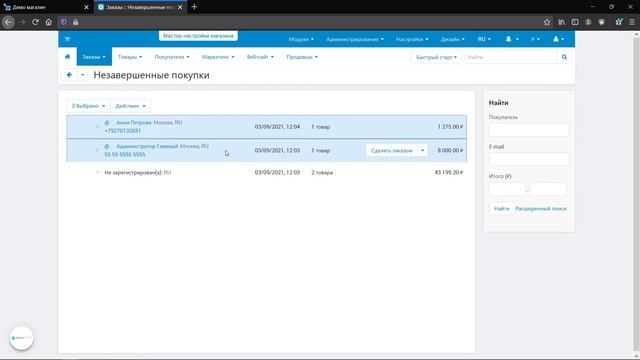Focus the Покупатель input field

529,130
